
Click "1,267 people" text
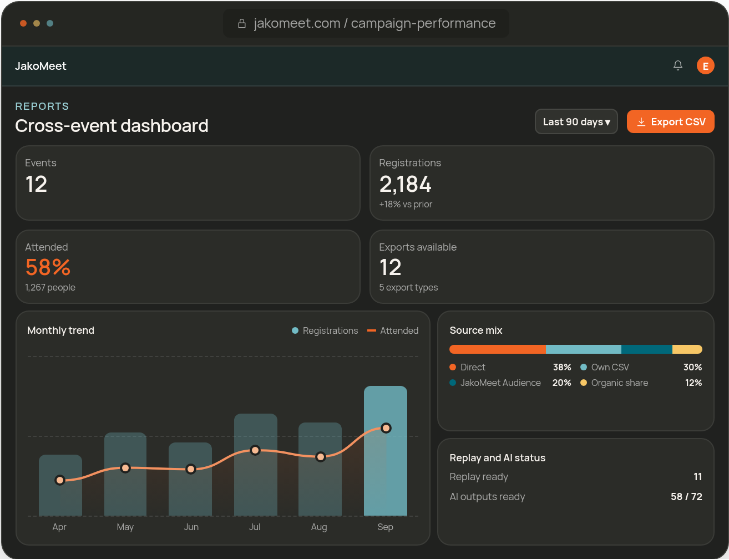pos(50,287)
